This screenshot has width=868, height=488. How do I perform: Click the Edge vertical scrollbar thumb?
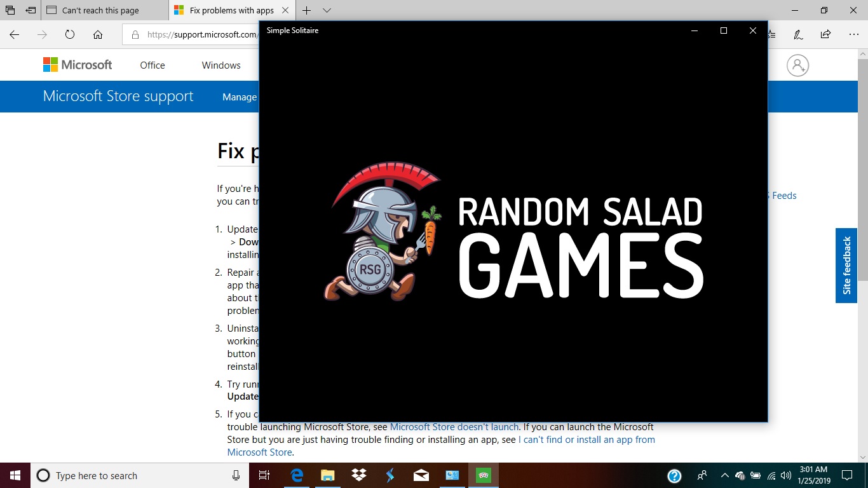(862, 170)
